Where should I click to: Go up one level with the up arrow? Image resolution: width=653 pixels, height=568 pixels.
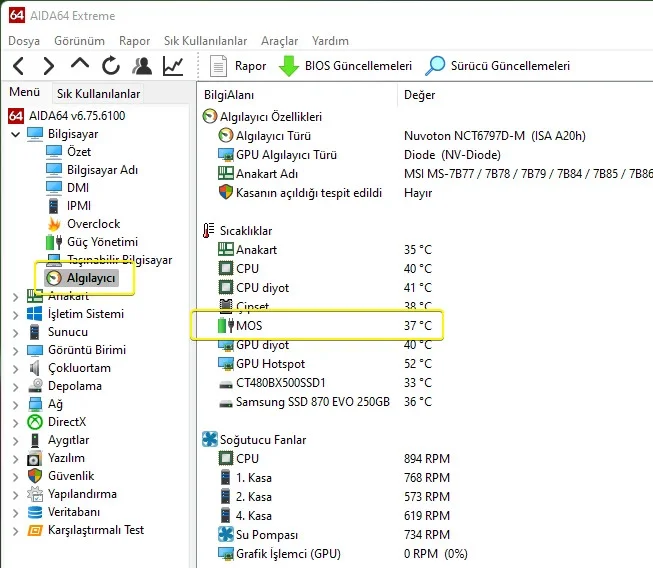coord(80,64)
